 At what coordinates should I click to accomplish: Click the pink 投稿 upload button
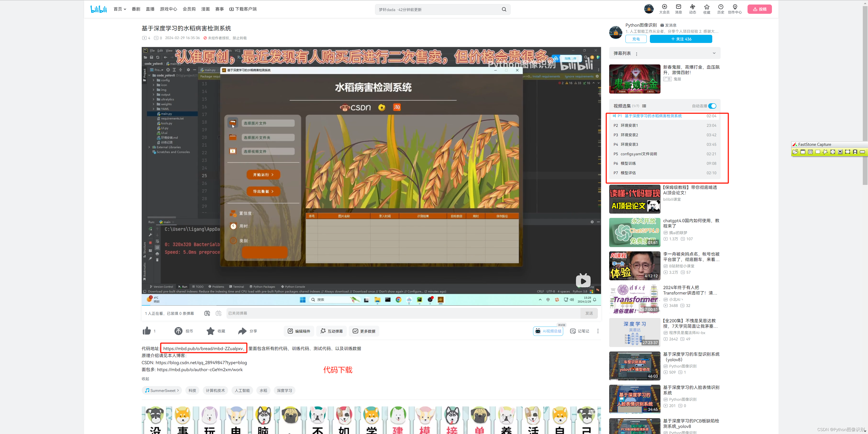coord(759,9)
